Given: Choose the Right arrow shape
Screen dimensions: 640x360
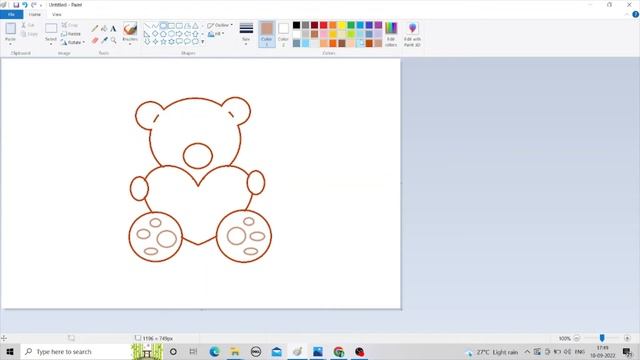Looking at the screenshot, I should click(179, 34).
